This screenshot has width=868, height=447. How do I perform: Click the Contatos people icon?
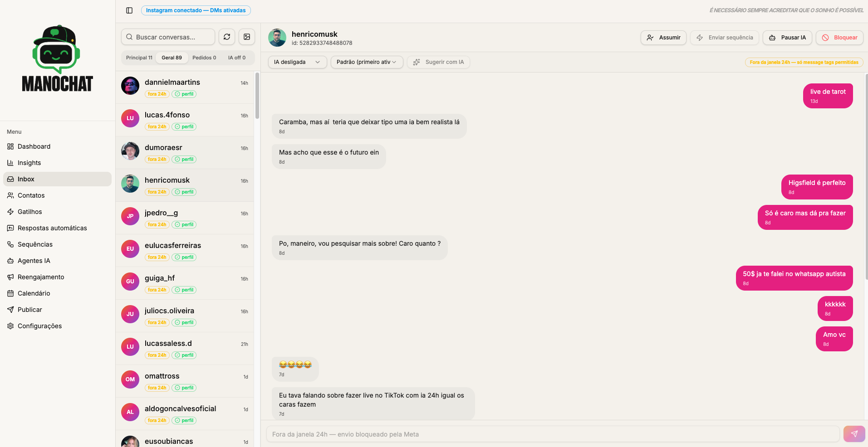click(x=10, y=195)
